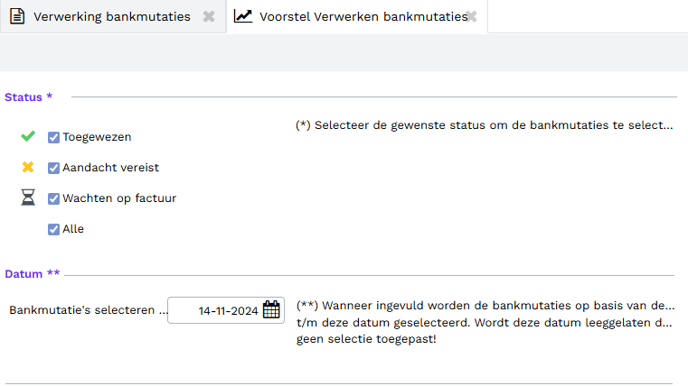
Task: Click the orange cross Aandacht vereist icon
Action: tap(28, 167)
